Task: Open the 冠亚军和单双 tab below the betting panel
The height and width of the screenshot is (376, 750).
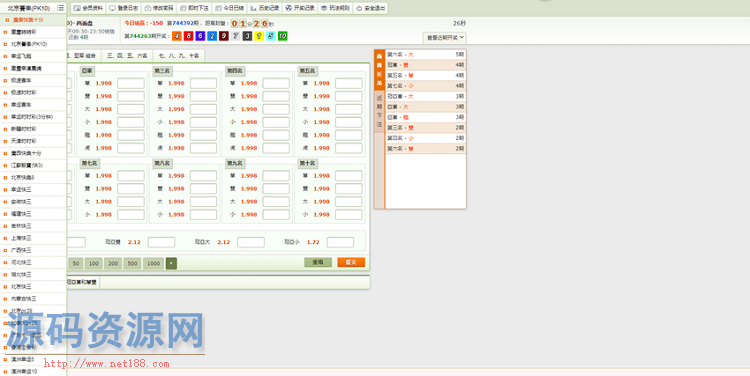Action: (82, 282)
